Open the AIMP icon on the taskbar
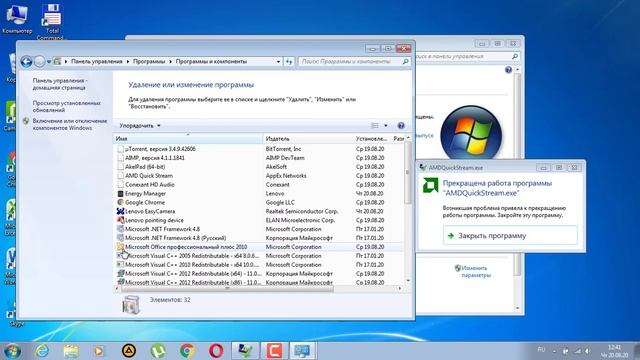 (x=129, y=351)
